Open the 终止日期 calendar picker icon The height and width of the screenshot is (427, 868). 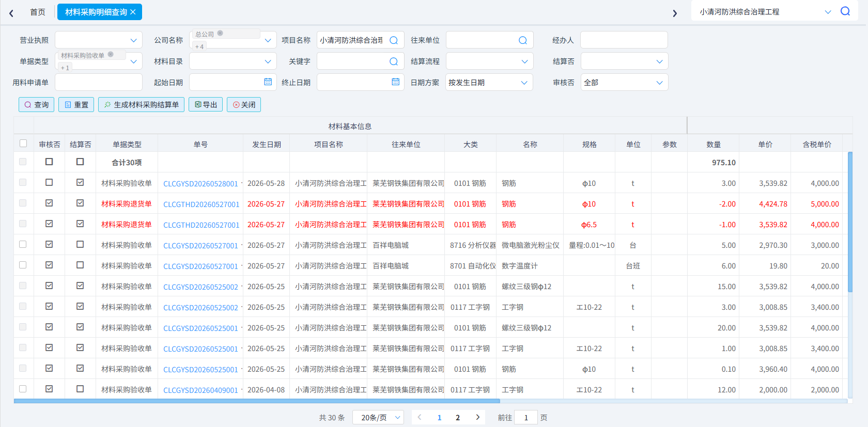click(396, 82)
